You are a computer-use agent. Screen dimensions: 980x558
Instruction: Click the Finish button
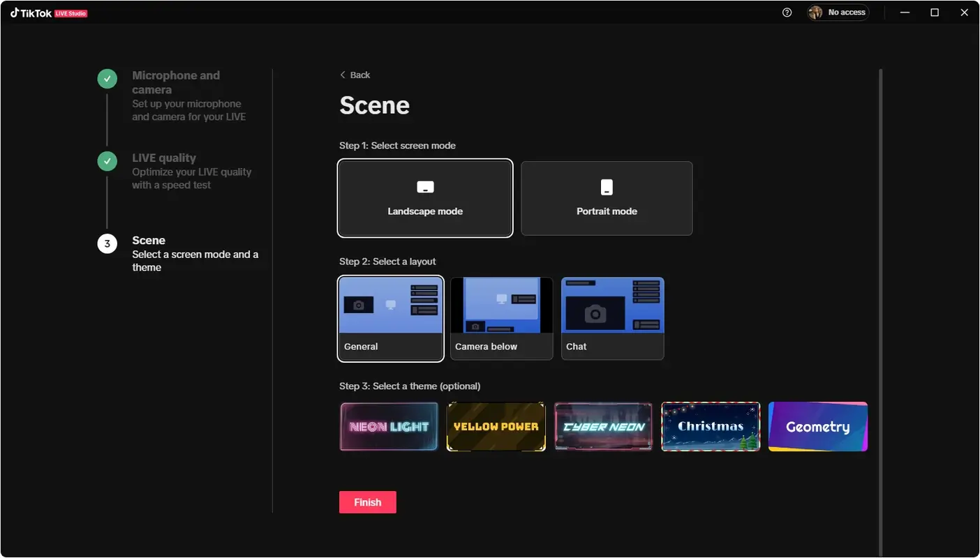point(367,502)
